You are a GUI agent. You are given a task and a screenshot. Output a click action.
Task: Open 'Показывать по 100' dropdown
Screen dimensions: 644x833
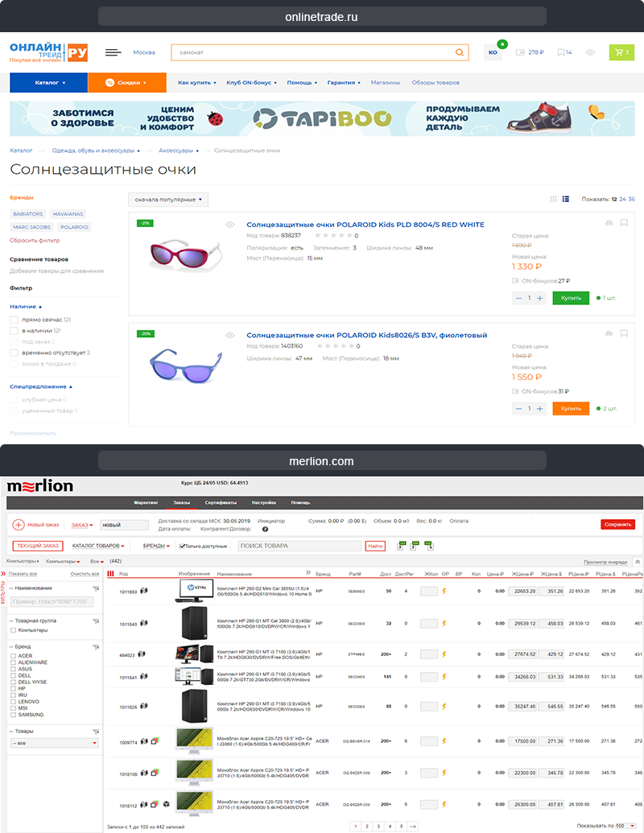pos(625,826)
